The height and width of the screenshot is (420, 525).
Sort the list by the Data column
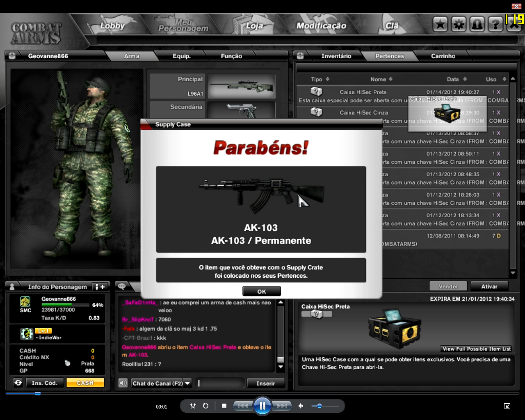coord(457,79)
